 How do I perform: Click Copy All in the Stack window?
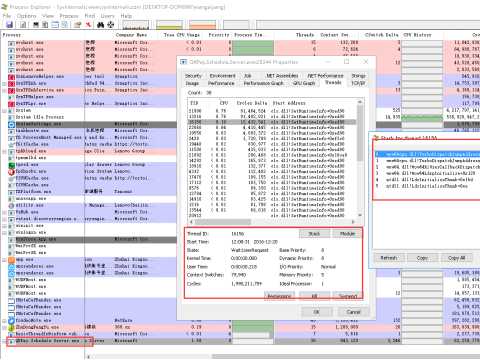point(457,258)
